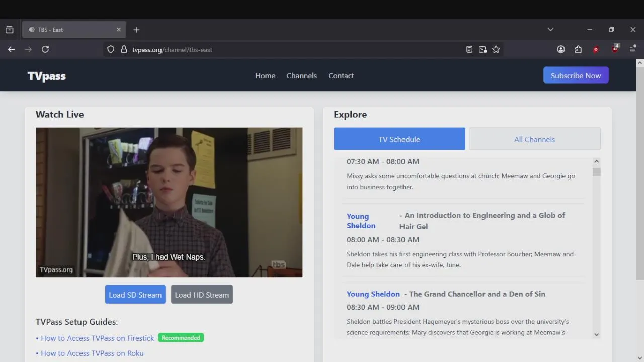Screen dimensions: 644x362
Task: Click the 08:30 AM - 09:00 AM time text
Action: [x=383, y=307]
